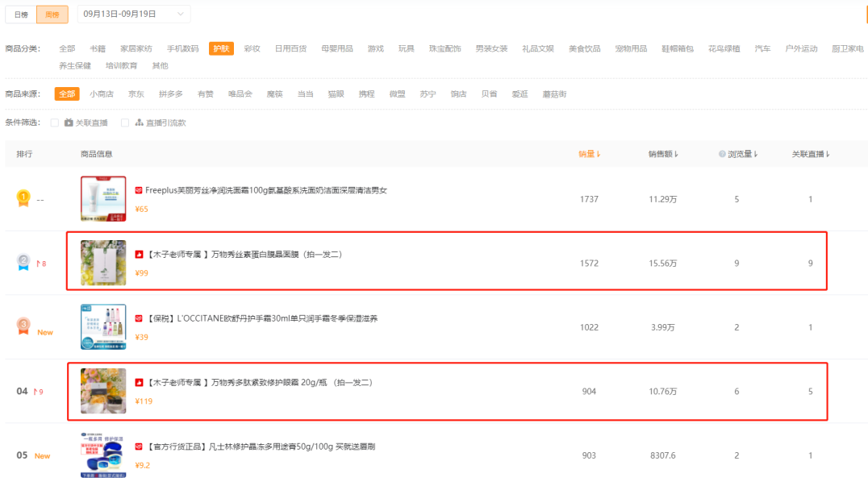Click the 凡士林修护晶冻 product thumbnail
Screen dimensions: 868x486
[x=103, y=455]
